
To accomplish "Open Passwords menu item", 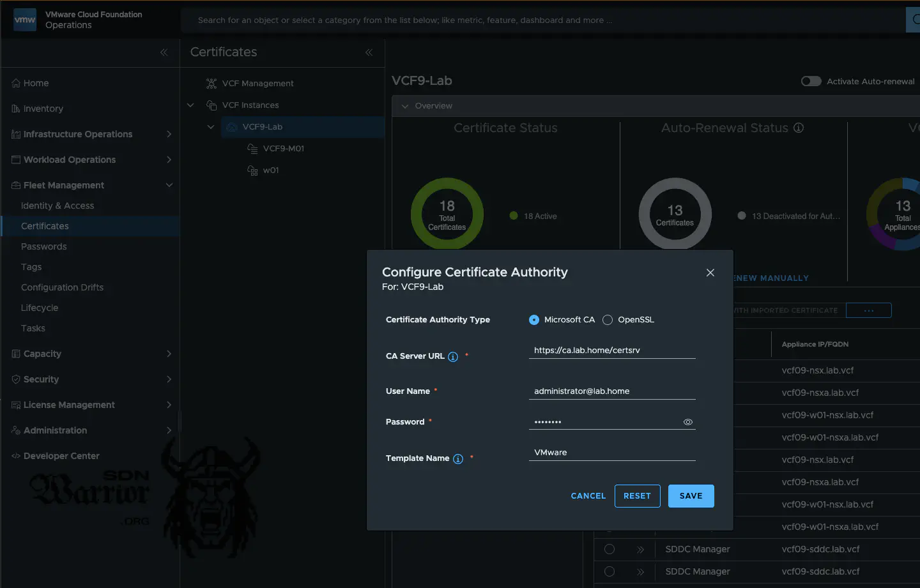I will pos(44,246).
